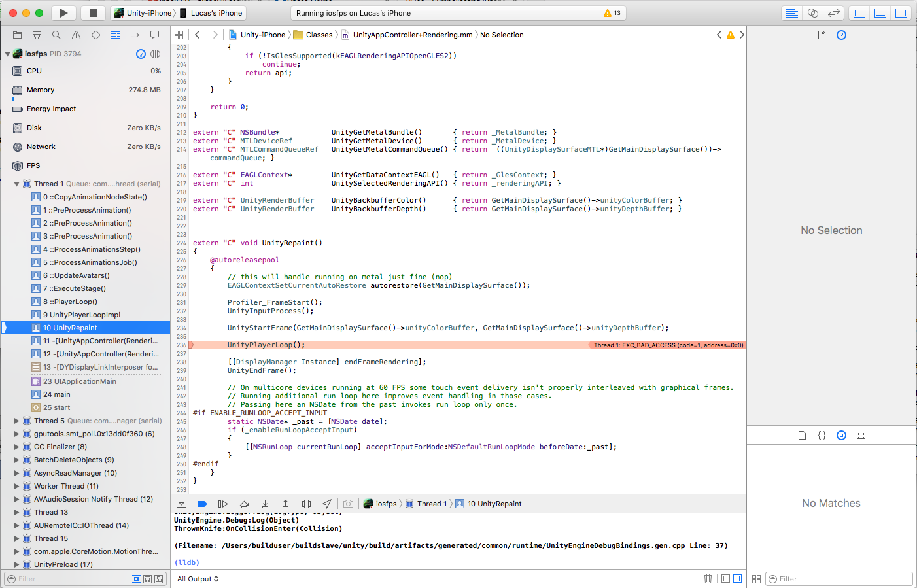Click the 13 warnings indicator
Viewport: 917px width, 588px height.
(x=612, y=13)
